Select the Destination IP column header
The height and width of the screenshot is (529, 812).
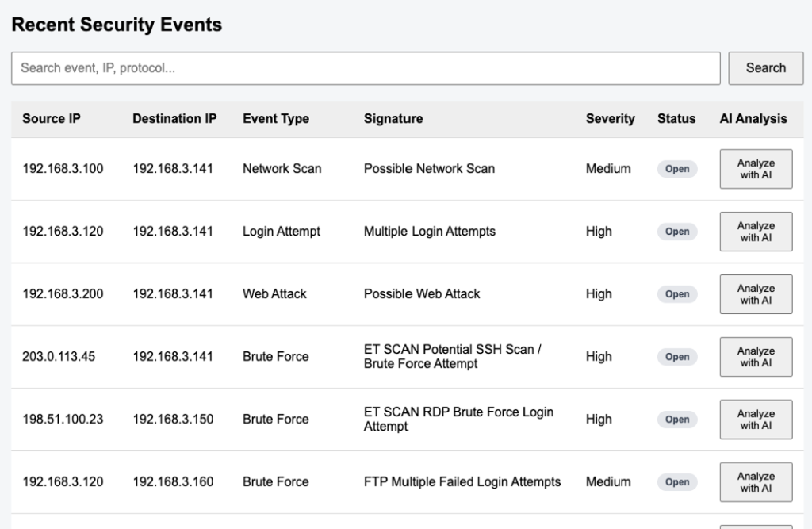point(174,119)
